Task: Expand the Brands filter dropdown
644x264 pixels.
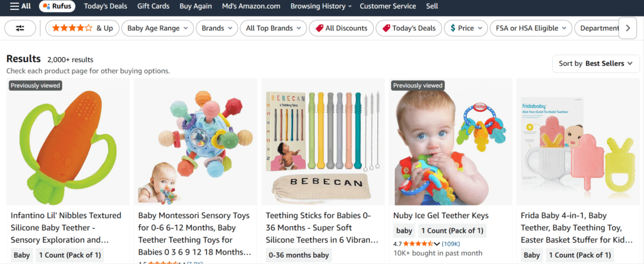Action: click(x=217, y=28)
